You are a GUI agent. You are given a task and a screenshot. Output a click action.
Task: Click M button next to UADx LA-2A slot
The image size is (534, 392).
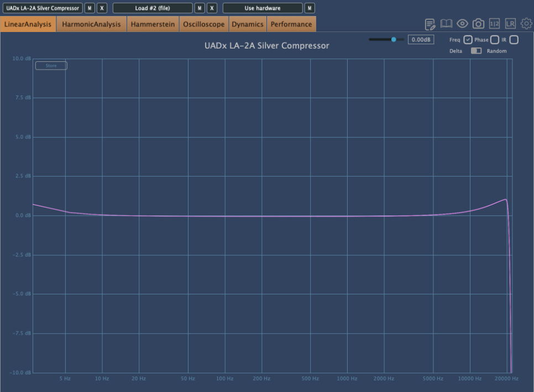point(90,8)
